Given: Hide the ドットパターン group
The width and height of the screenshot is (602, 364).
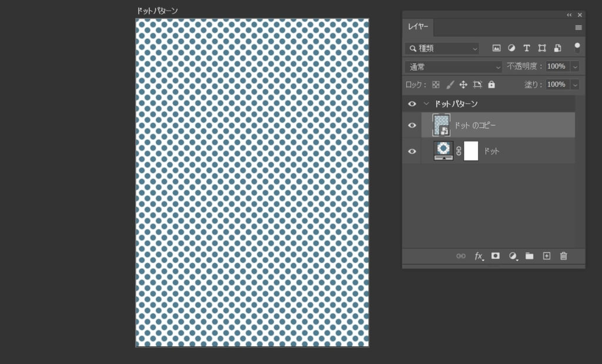Looking at the screenshot, I should [x=412, y=103].
